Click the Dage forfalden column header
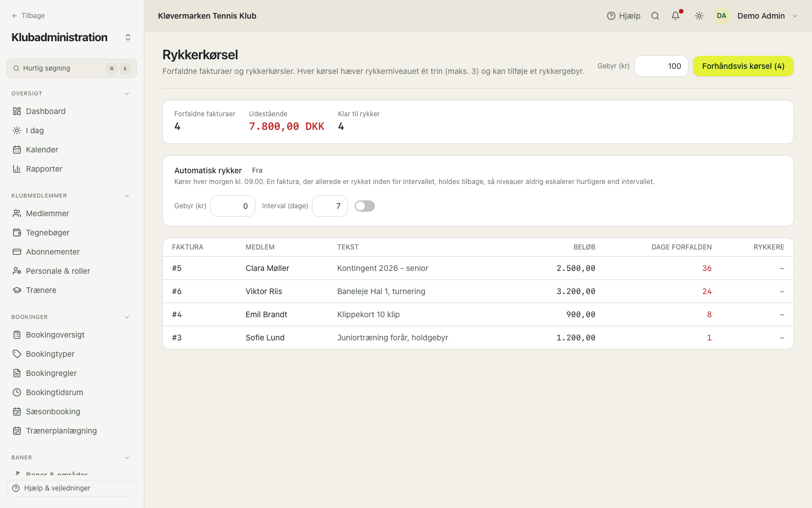This screenshot has width=812, height=508. click(x=681, y=247)
